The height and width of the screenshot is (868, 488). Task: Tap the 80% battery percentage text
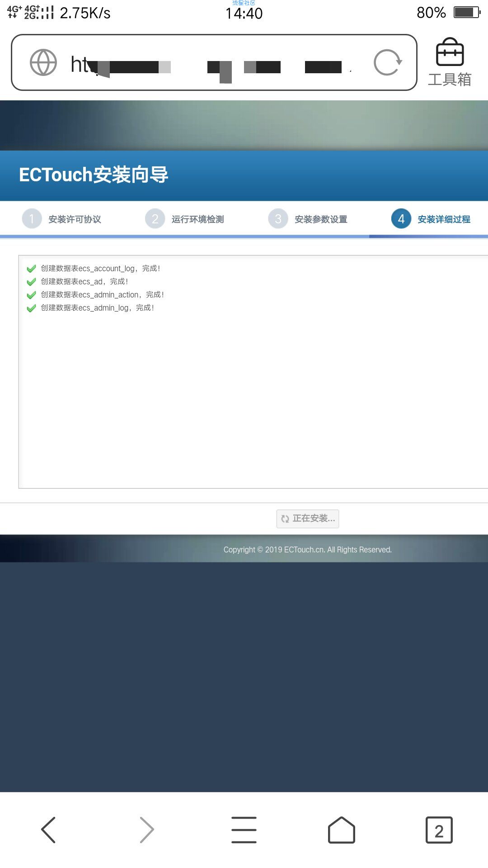coord(431,13)
